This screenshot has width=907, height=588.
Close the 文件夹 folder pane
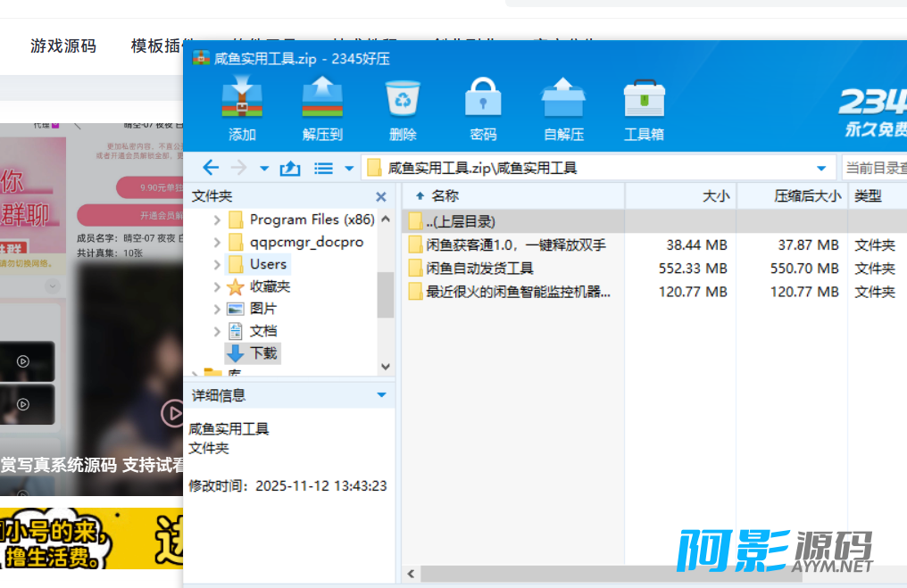[381, 196]
